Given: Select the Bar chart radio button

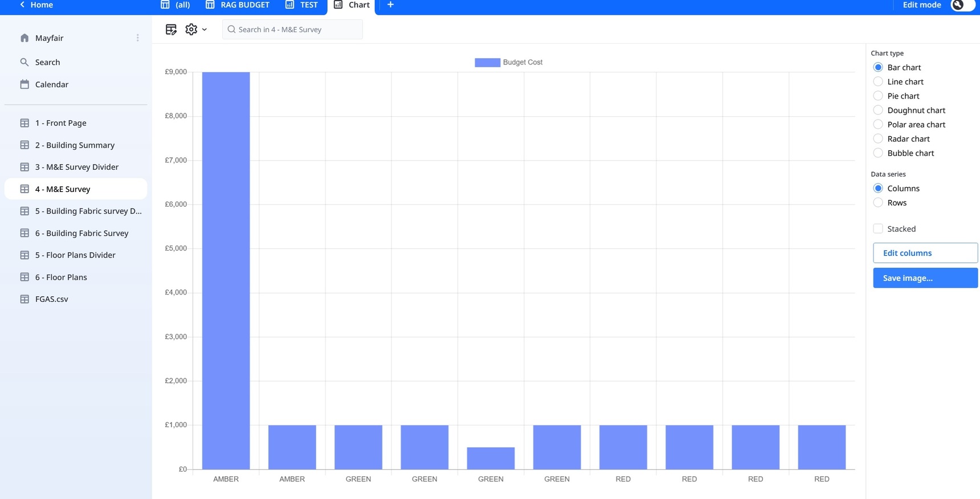Looking at the screenshot, I should 878,67.
